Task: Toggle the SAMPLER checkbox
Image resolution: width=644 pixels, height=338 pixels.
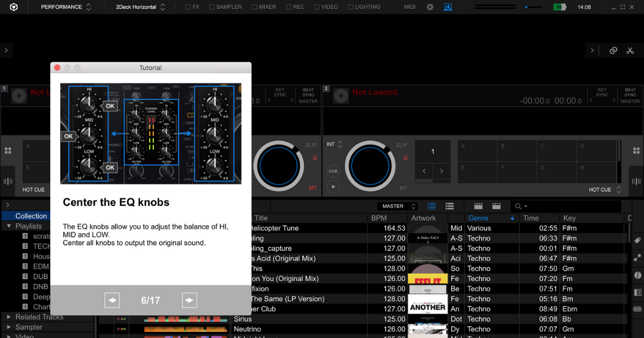Action: coord(212,7)
